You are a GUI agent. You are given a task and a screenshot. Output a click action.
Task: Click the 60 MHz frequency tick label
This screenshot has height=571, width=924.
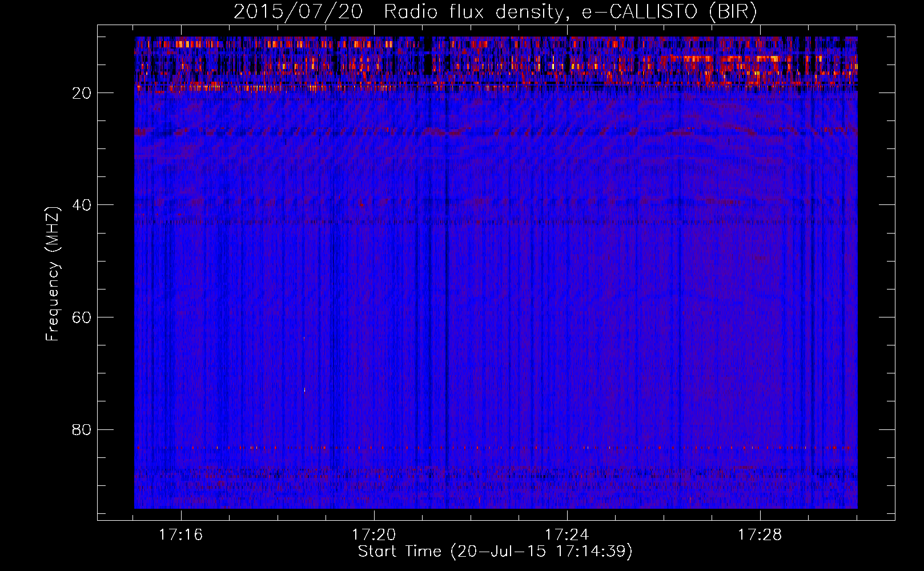tap(82, 317)
